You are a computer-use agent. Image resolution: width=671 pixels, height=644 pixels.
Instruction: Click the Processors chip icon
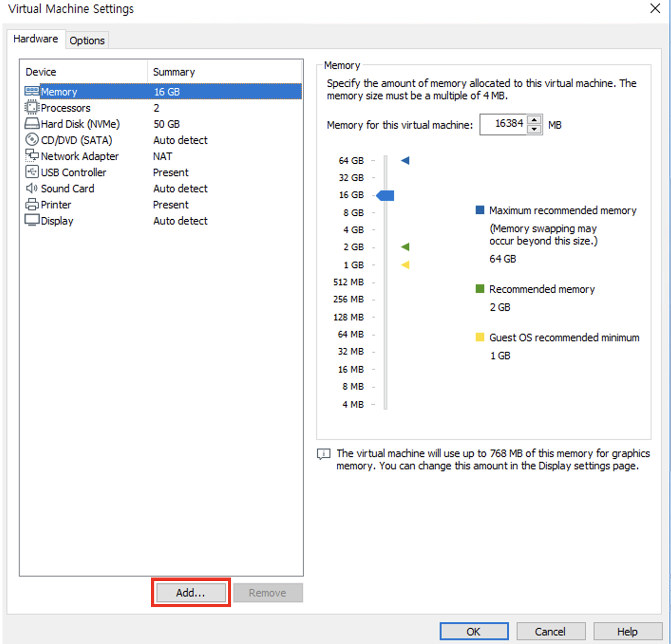(x=32, y=107)
